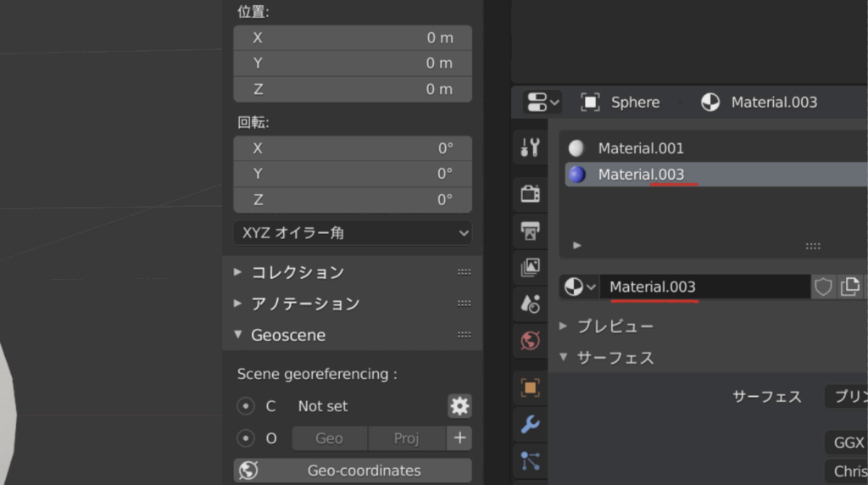Viewport: 868px width, 485px height.
Task: Toggle fake user shield for Material.003
Action: pos(823,287)
